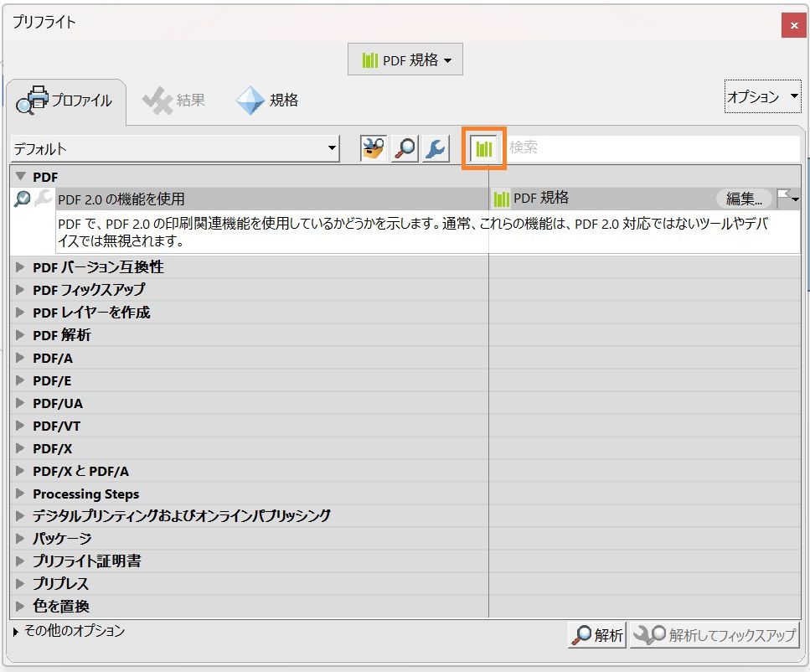Expand the PDF/X group

pos(20,448)
